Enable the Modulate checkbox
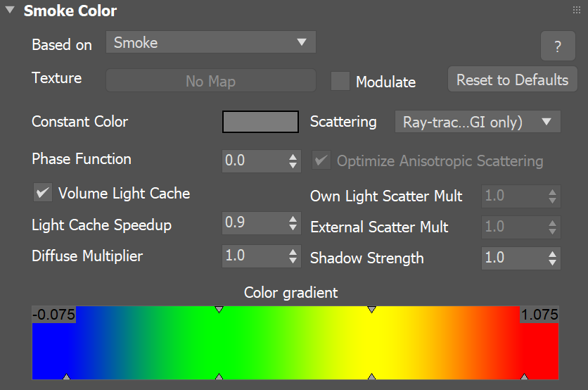Viewport: 588px width, 390px height. click(340, 81)
